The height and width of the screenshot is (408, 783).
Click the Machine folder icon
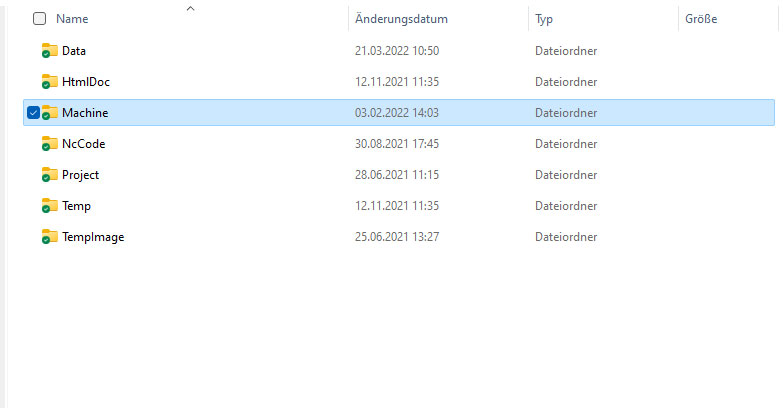coord(50,113)
